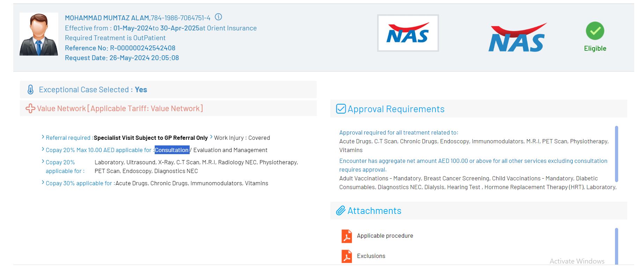
Task: Click the Applicable procedure attachment link
Action: pos(385,236)
